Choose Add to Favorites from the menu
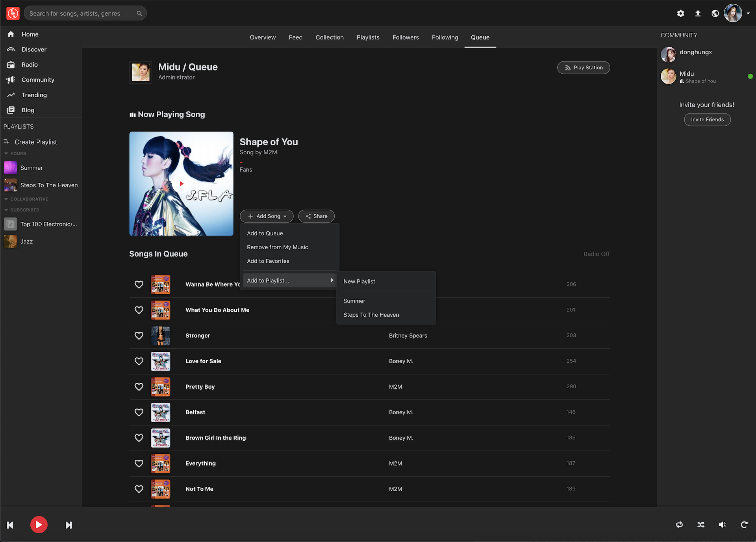The height and width of the screenshot is (542, 756). click(268, 261)
